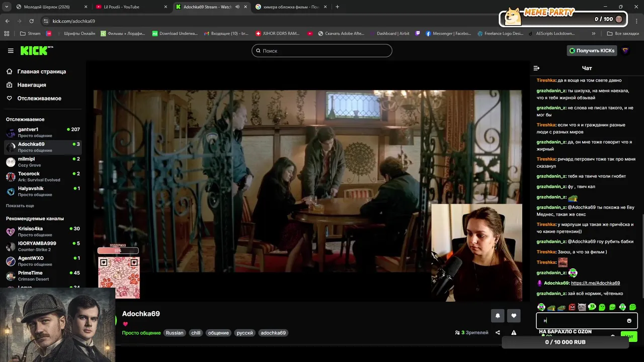
Task: Close the Lil Poudii YouTube tab
Action: pos(165,7)
